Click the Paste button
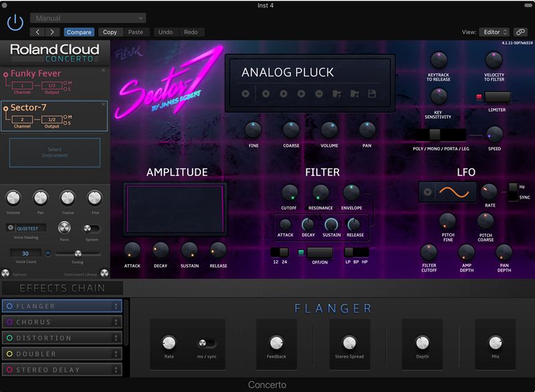The image size is (535, 392). click(136, 32)
